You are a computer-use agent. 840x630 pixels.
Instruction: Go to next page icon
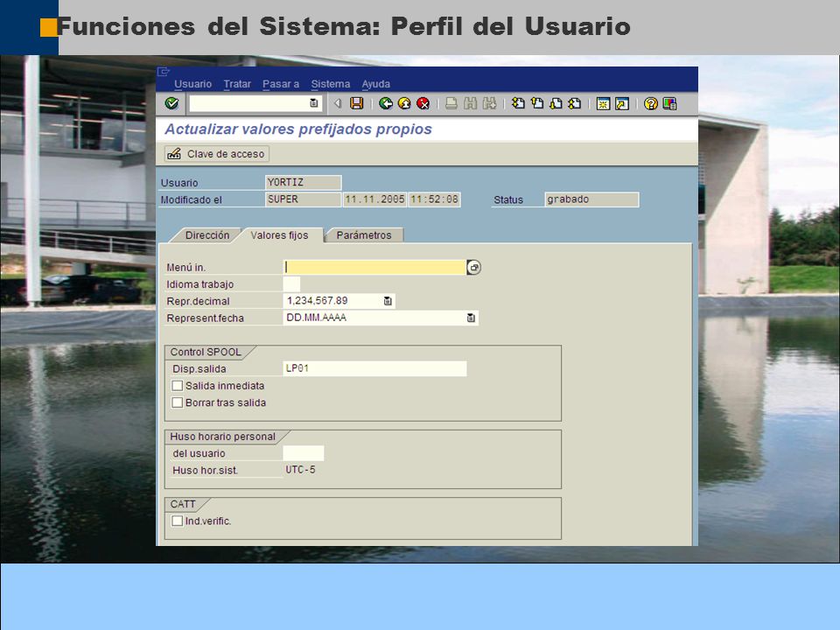tap(556, 103)
